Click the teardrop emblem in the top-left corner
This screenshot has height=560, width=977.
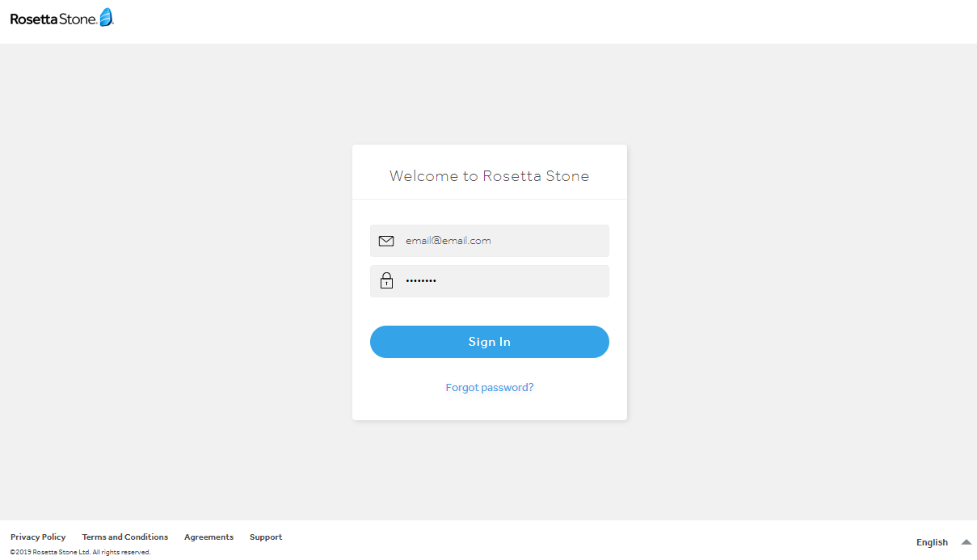pyautogui.click(x=103, y=16)
